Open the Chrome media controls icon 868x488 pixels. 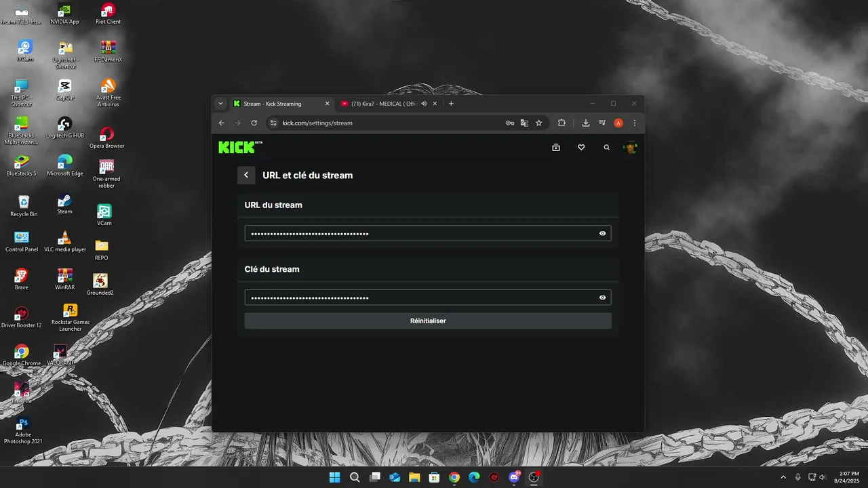(x=602, y=123)
